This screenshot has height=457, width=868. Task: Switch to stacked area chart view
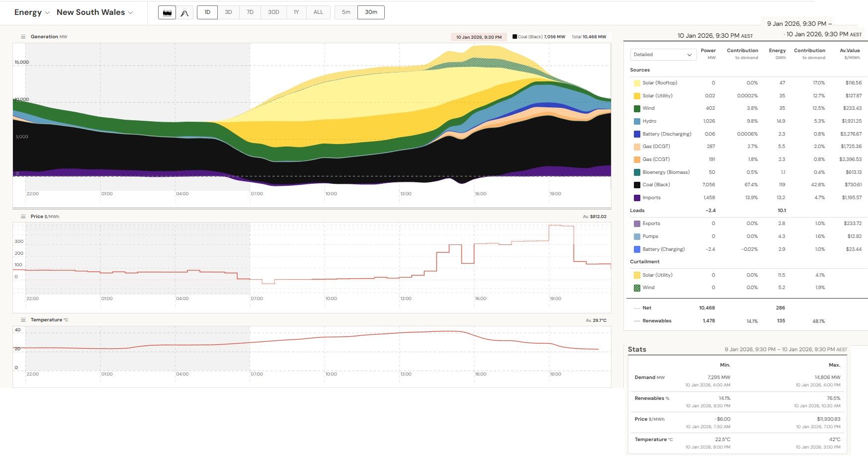click(167, 12)
